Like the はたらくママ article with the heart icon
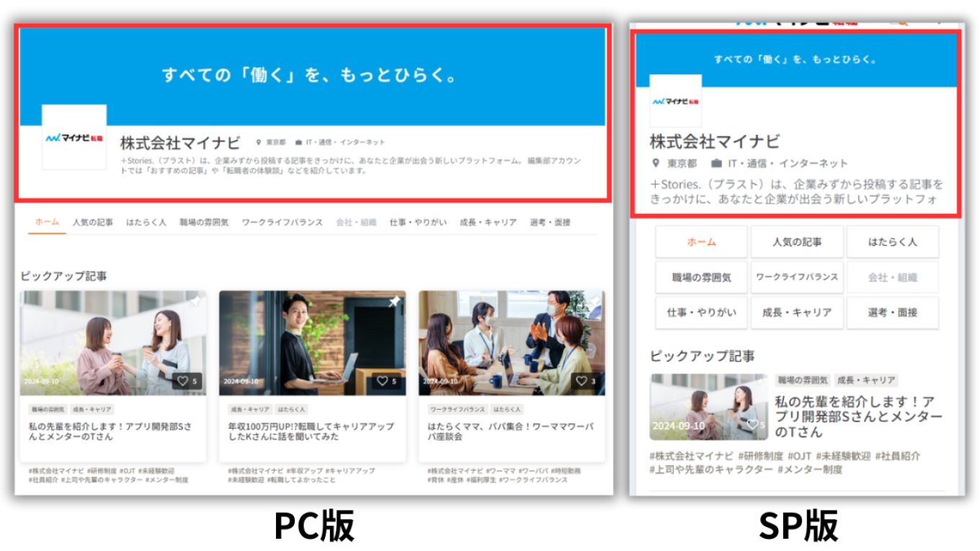This screenshot has width=980, height=551. (x=582, y=381)
